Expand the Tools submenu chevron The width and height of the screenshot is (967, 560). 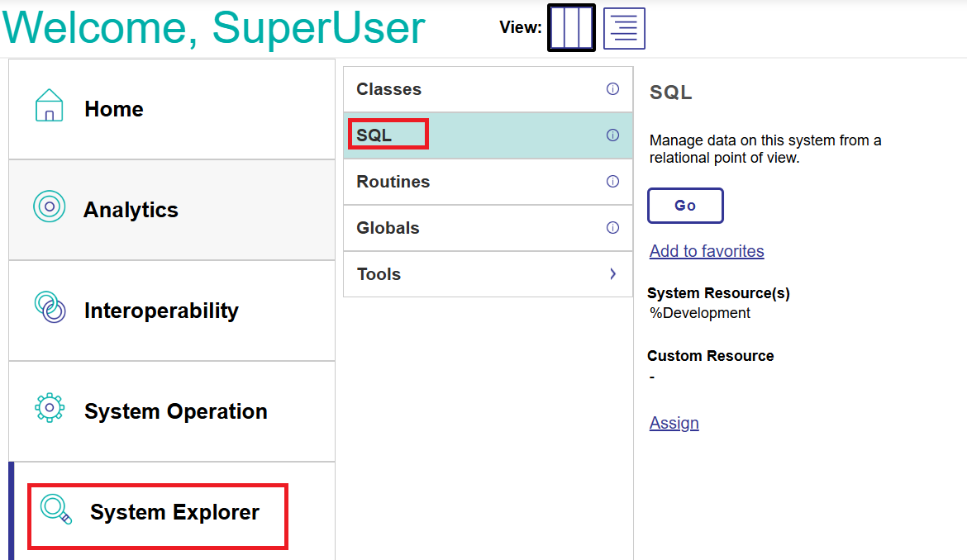pyautogui.click(x=612, y=274)
